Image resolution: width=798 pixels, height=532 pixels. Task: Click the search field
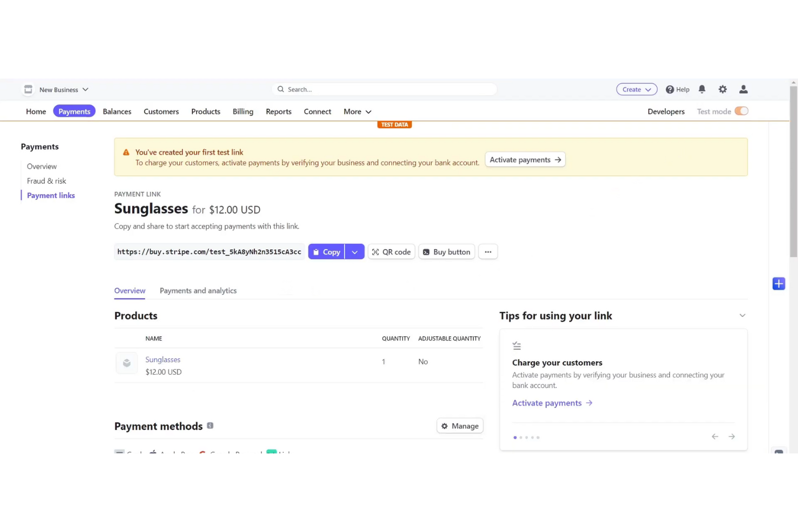click(x=384, y=89)
